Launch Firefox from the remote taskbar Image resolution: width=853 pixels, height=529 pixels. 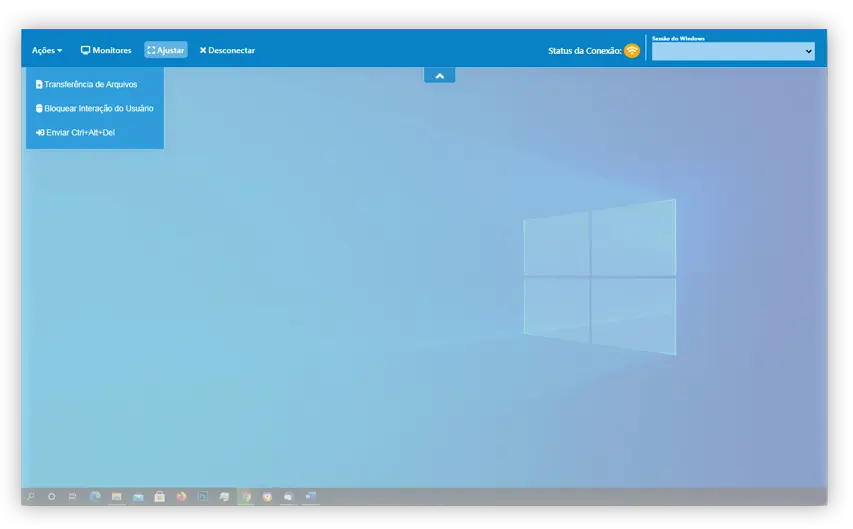point(181,496)
